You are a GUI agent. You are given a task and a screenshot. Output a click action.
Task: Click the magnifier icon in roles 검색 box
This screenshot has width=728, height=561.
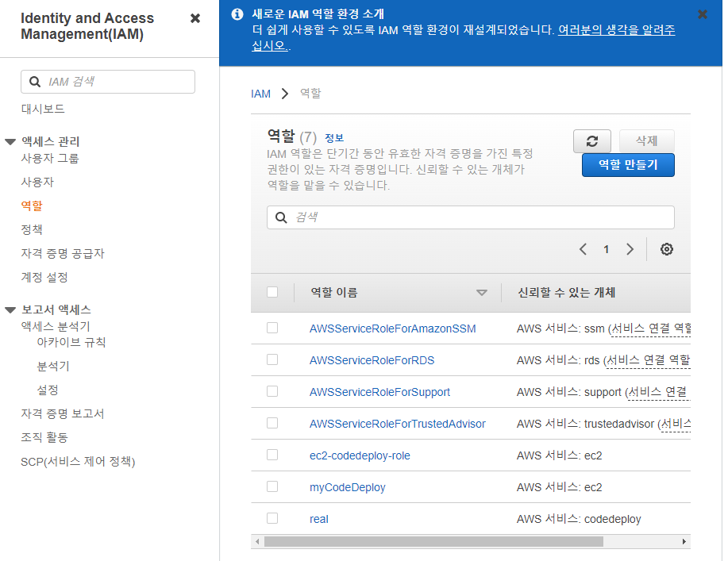pyautogui.click(x=281, y=217)
